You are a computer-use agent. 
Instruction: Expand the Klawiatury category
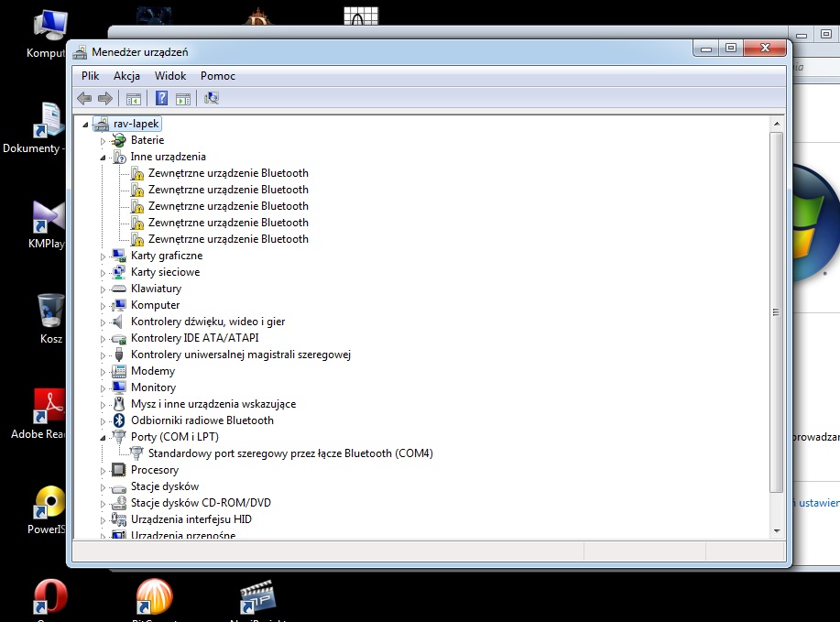click(x=103, y=289)
